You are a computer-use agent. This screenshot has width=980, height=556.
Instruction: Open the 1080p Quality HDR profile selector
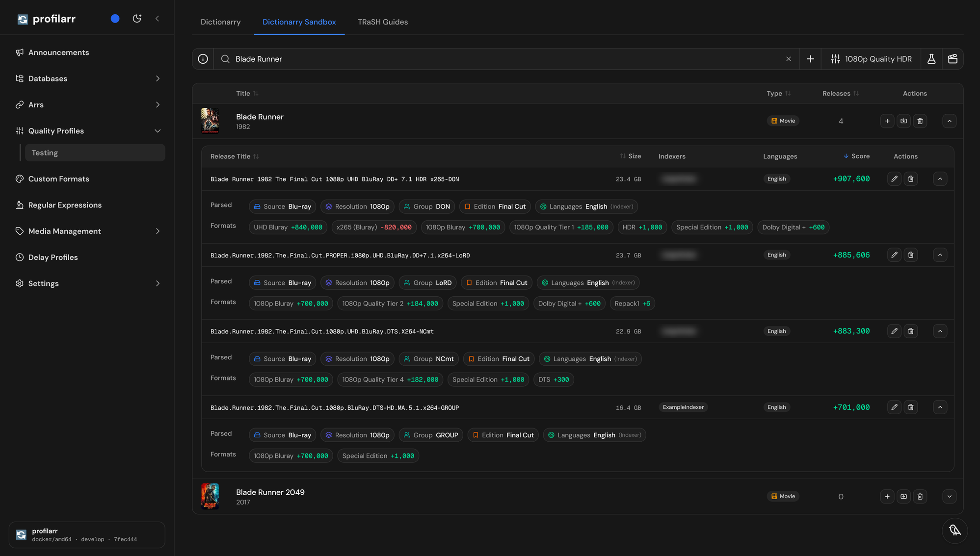[x=871, y=59]
